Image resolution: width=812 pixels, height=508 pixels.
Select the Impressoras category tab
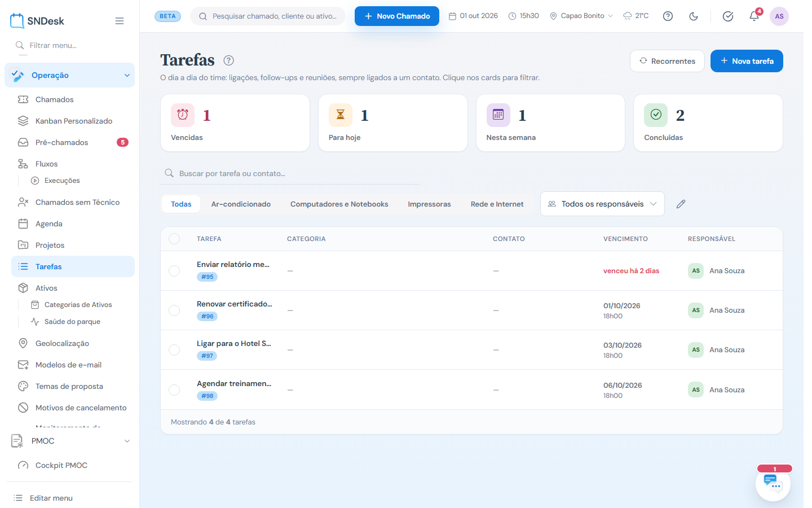point(430,204)
